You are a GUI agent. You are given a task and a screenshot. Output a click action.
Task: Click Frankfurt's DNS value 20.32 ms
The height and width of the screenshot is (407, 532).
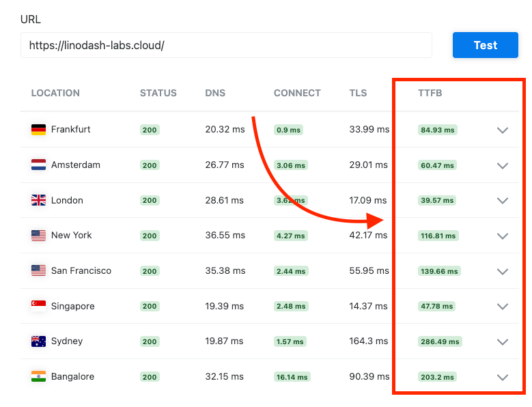(225, 129)
